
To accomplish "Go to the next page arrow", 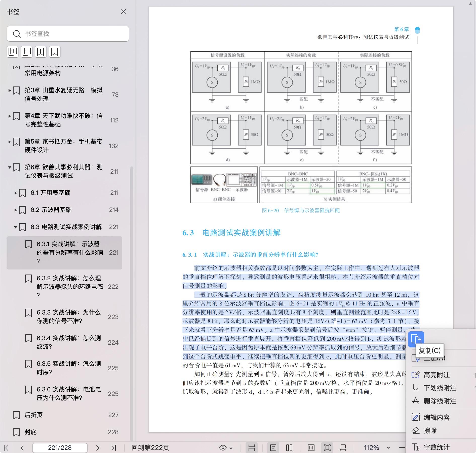I will pos(98,448).
